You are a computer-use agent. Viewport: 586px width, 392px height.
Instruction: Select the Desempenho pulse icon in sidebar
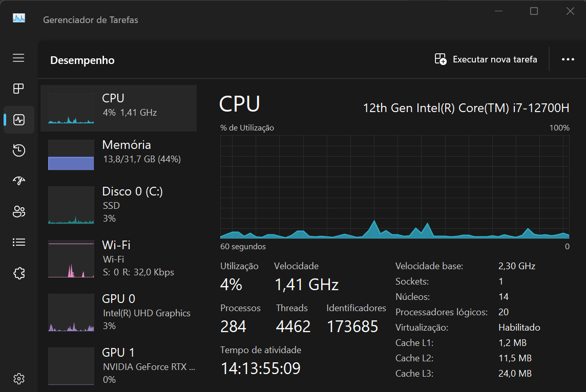point(18,119)
